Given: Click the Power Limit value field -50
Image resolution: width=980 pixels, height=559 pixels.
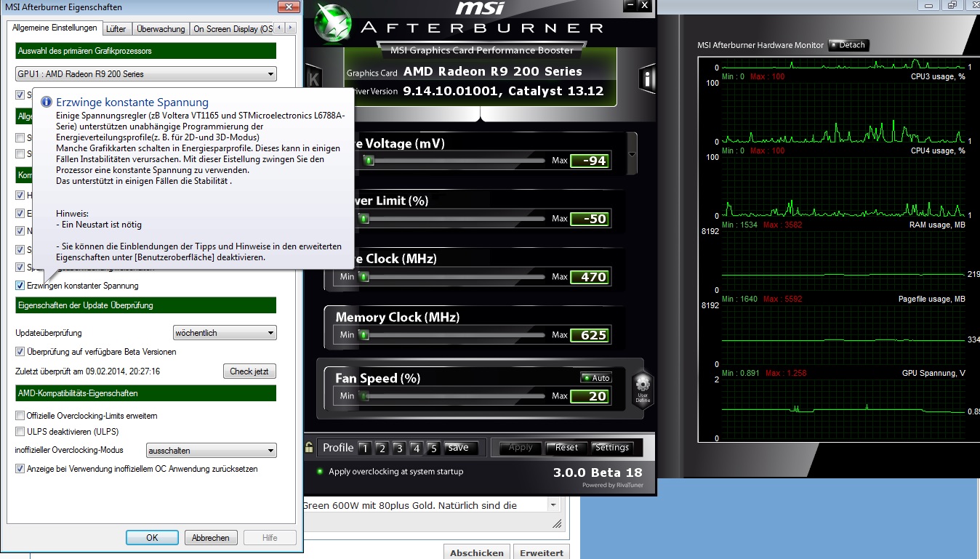Looking at the screenshot, I should (590, 219).
